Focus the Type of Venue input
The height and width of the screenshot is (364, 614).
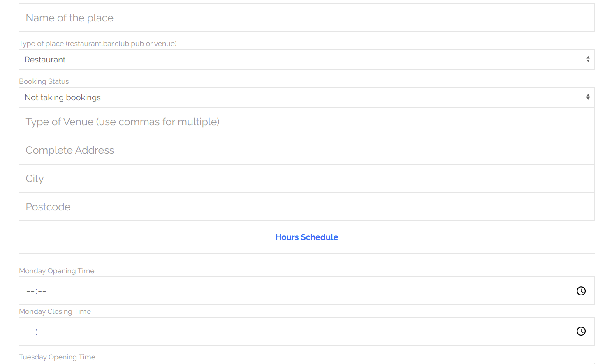[306, 122]
